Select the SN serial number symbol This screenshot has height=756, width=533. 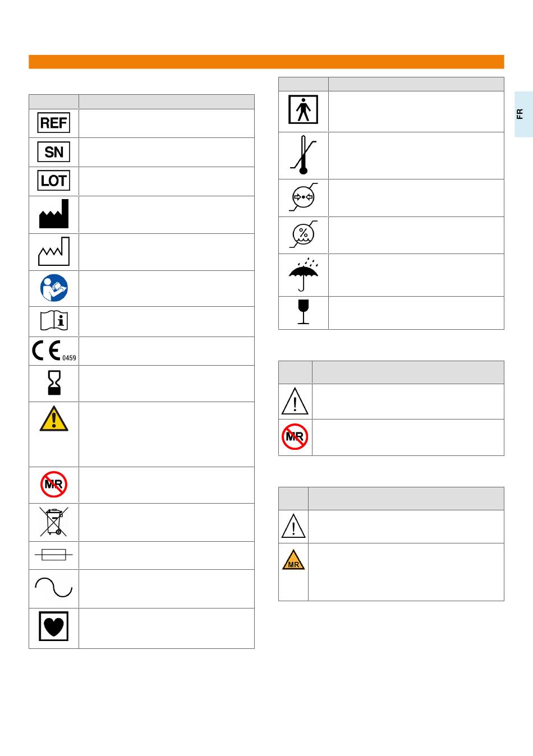(x=54, y=152)
